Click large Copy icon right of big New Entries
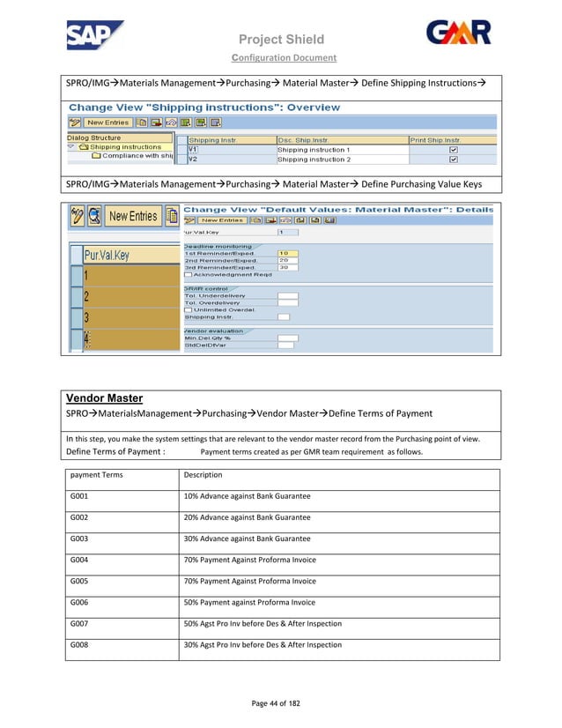Viewport: 562px width, 728px height. pos(172,216)
